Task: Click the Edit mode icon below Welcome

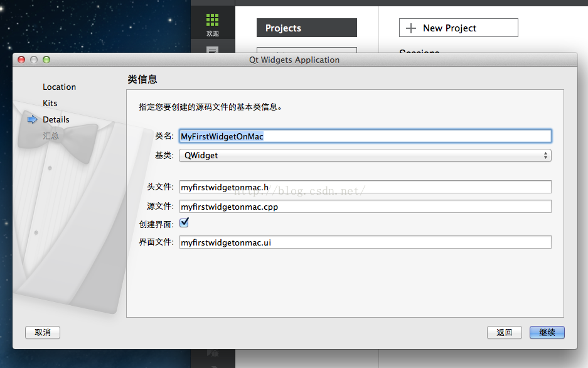Action: 212,50
